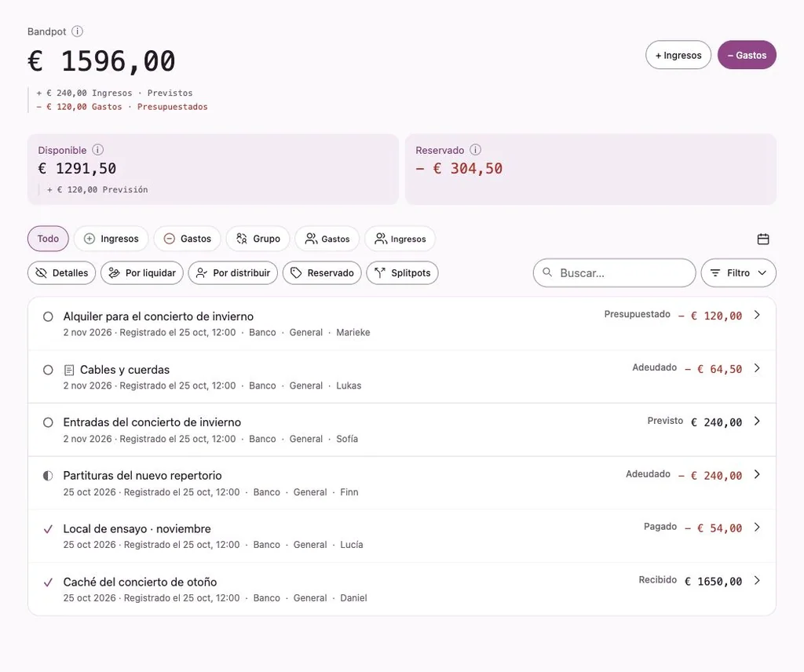Enable Por distribuir filter chip
Screen dimensions: 804x672
tap(232, 272)
